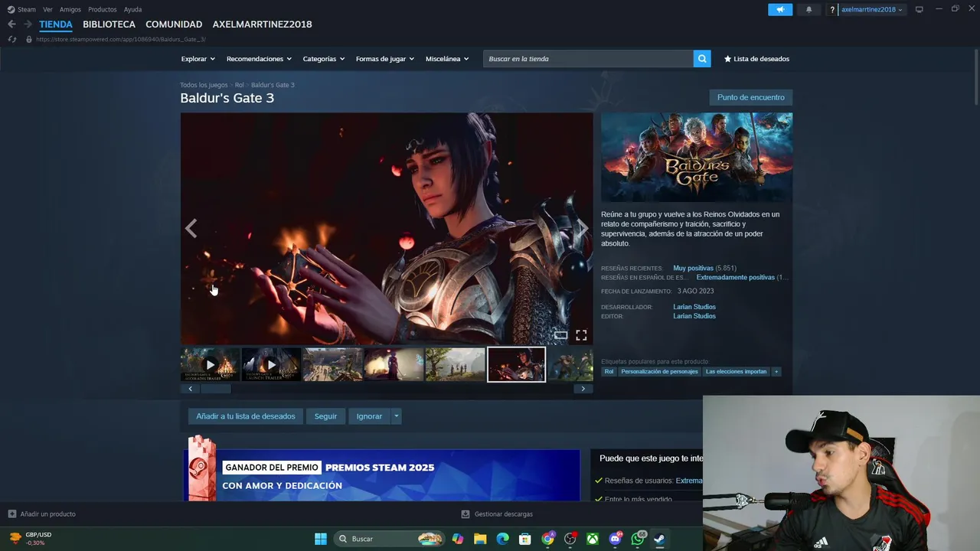Open the screenshot in fullscreen
This screenshot has width=980, height=551.
tap(581, 335)
